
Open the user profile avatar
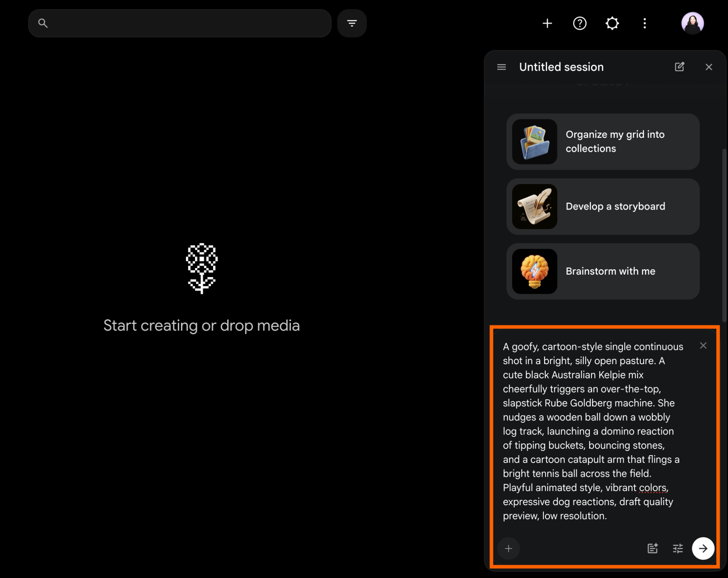(x=692, y=23)
